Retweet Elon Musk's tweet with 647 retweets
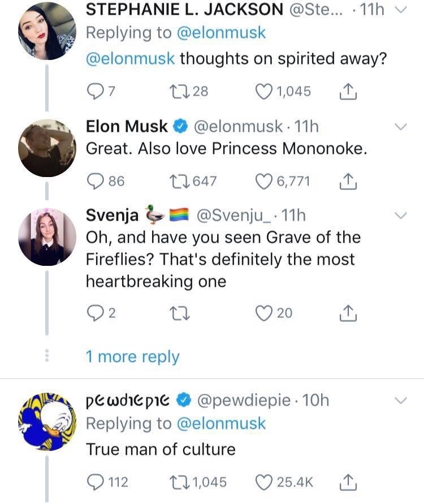Viewport: 424px width, 504px height. [x=180, y=182]
